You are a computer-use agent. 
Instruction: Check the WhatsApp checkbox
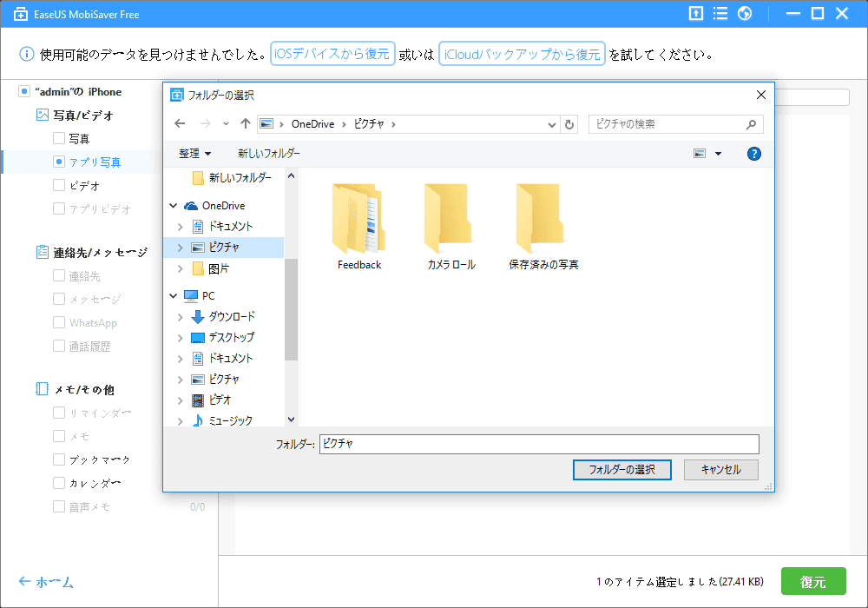pos(59,322)
